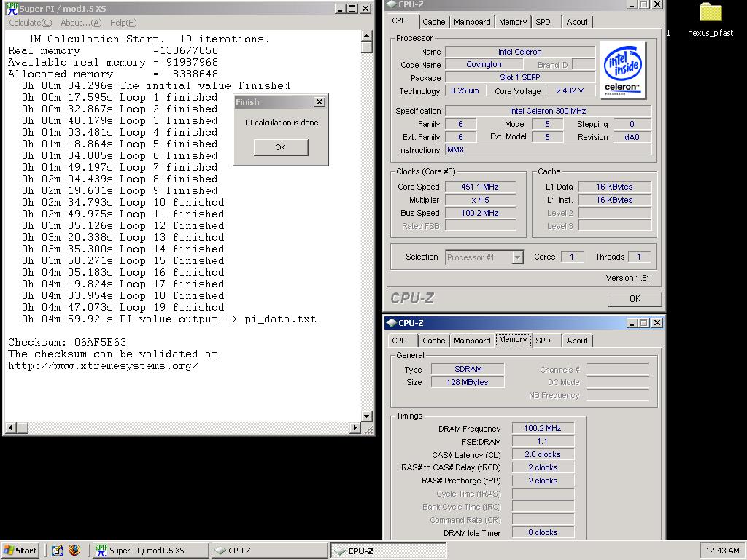This screenshot has height=560, width=747.
Task: Click the DRAM Frequency 100.2 MHz field
Action: point(543,428)
